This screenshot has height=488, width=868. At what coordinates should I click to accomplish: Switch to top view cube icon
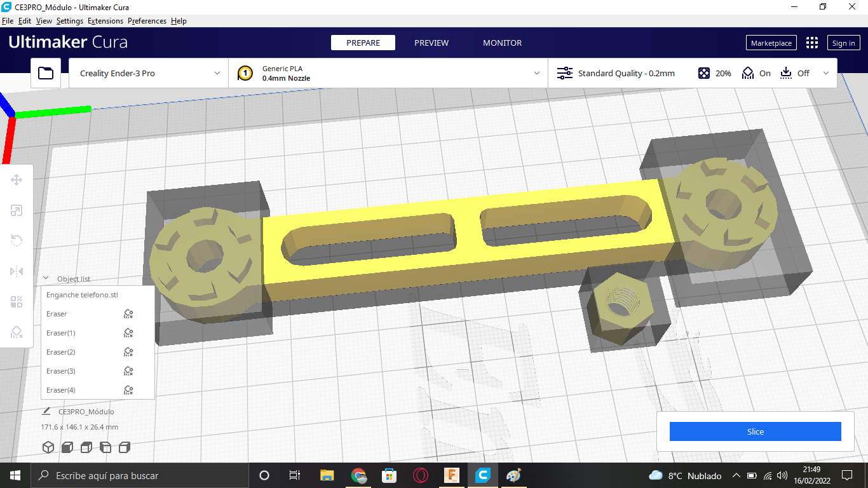click(86, 447)
